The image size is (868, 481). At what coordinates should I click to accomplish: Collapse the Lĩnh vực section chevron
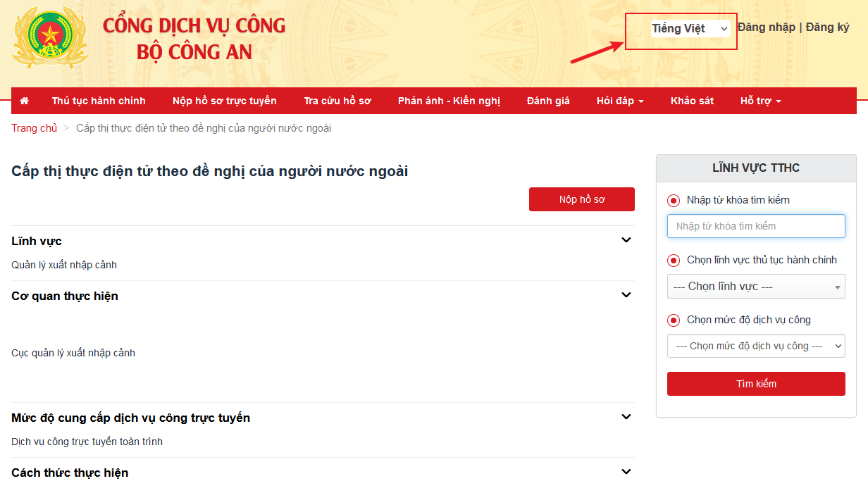(x=626, y=240)
